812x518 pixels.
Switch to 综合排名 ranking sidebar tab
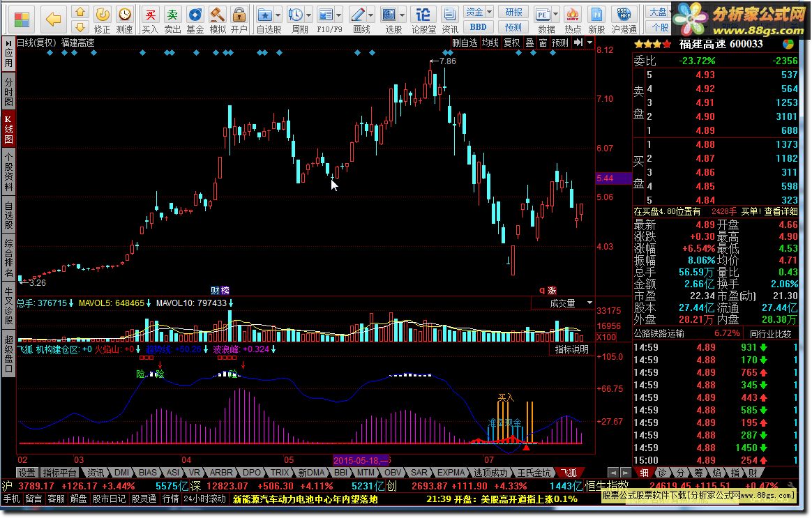point(8,258)
